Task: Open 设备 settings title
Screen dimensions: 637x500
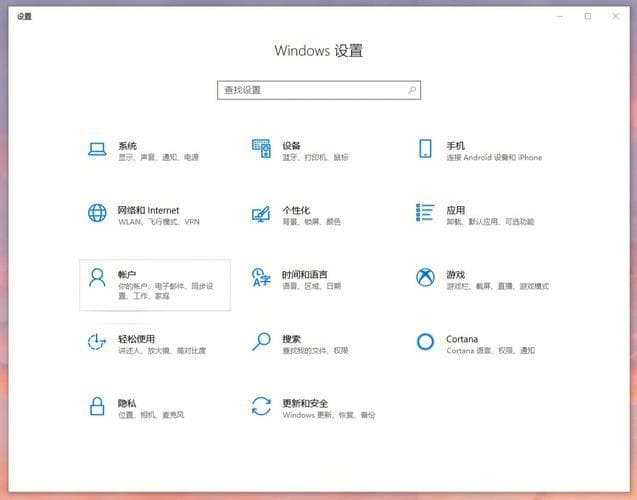Action: pos(291,145)
